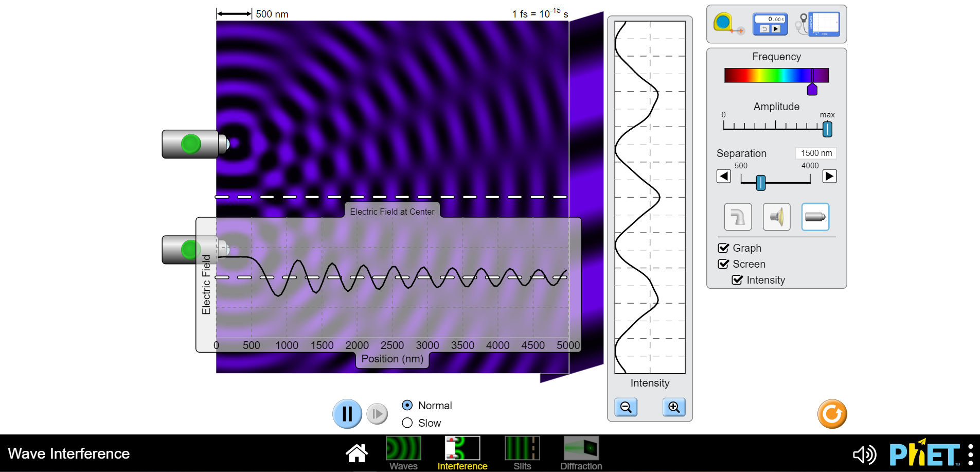Image resolution: width=980 pixels, height=472 pixels.
Task: Select the Slow playback speed radio button
Action: (407, 423)
